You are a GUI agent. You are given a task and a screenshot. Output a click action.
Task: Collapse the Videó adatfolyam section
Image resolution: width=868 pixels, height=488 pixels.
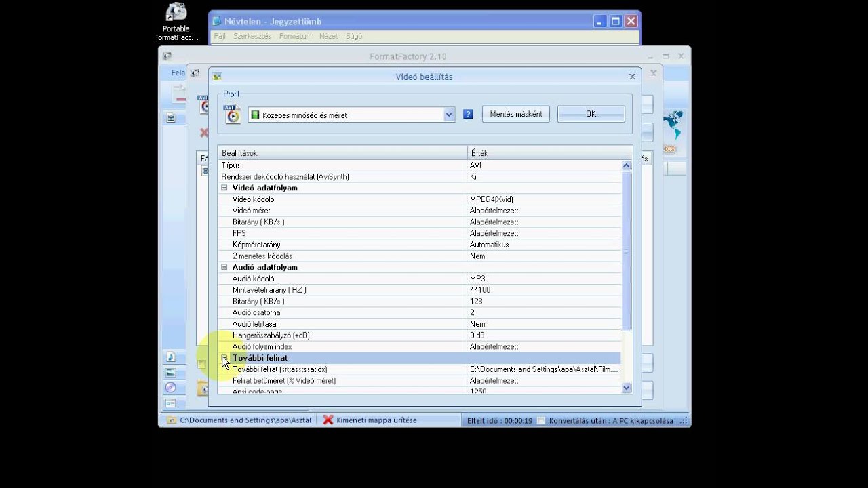click(224, 188)
